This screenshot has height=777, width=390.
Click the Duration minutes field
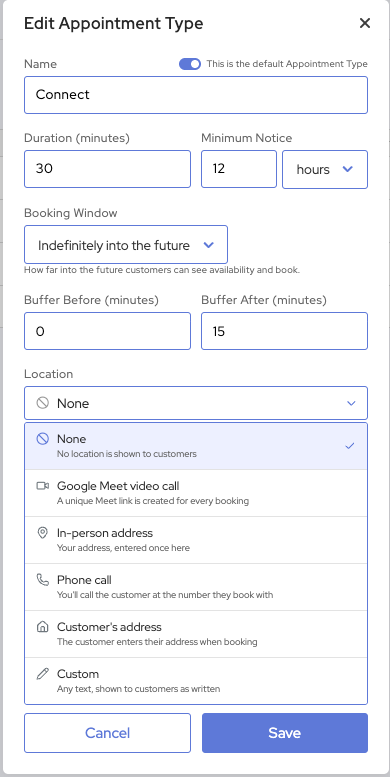click(x=108, y=169)
